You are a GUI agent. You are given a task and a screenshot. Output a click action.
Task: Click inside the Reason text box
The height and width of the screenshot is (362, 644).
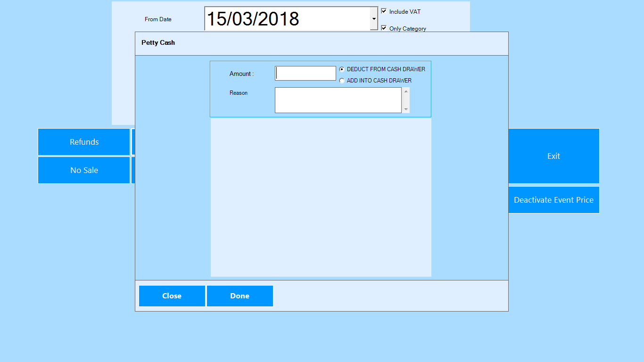(x=338, y=100)
